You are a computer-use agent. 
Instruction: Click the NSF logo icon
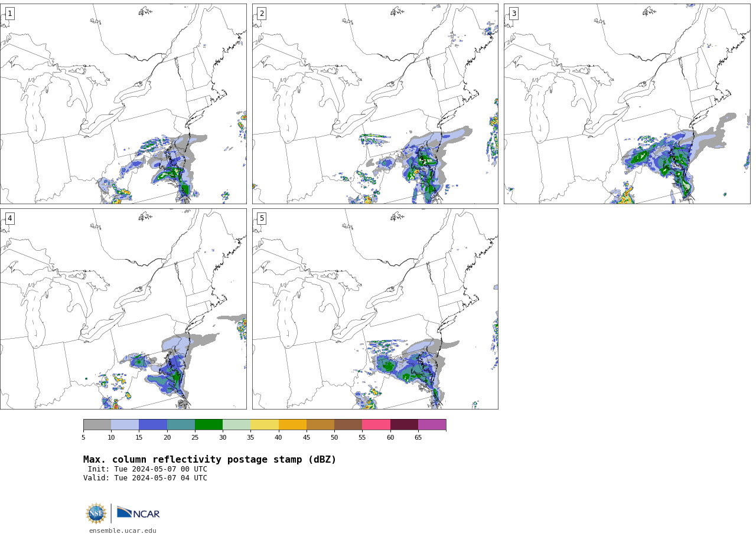click(96, 513)
